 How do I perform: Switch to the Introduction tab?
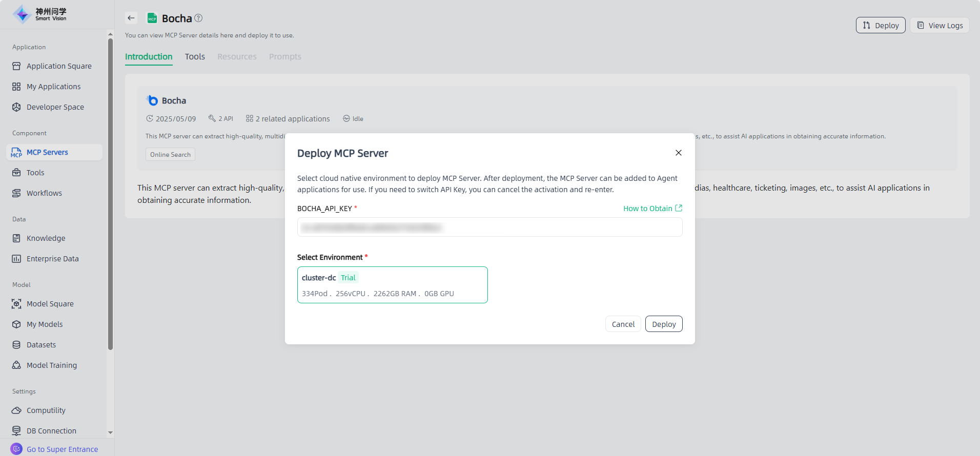(x=149, y=56)
